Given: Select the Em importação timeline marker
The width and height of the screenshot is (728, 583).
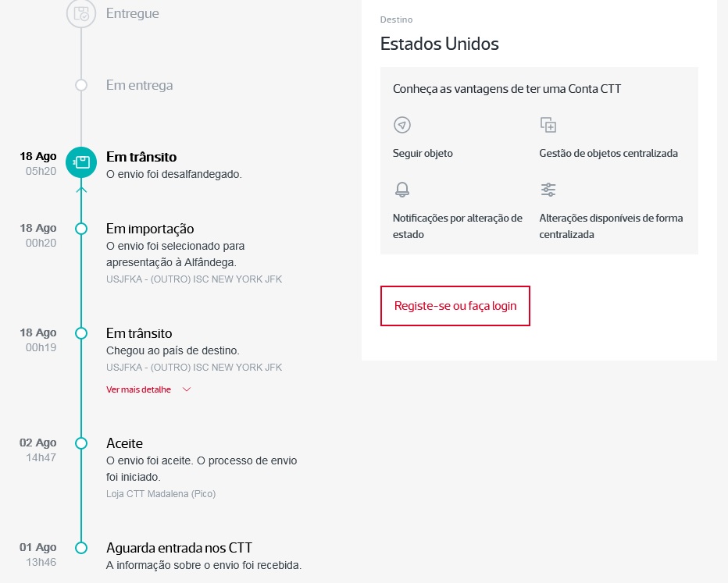Looking at the screenshot, I should click(x=81, y=229).
